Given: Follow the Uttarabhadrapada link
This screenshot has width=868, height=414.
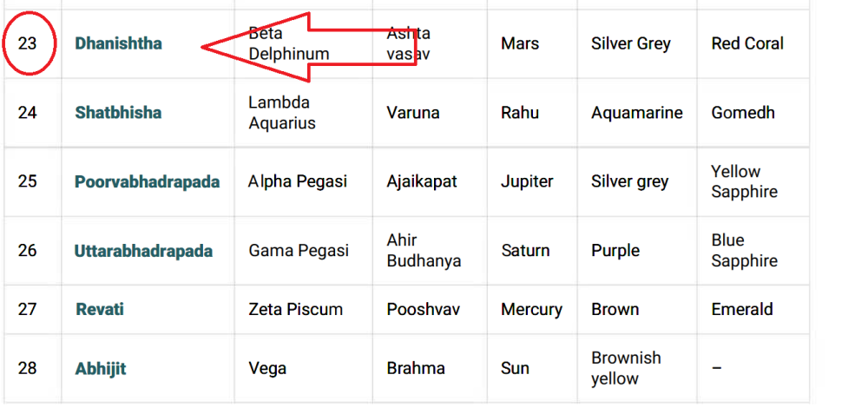Looking at the screenshot, I should point(143,251).
